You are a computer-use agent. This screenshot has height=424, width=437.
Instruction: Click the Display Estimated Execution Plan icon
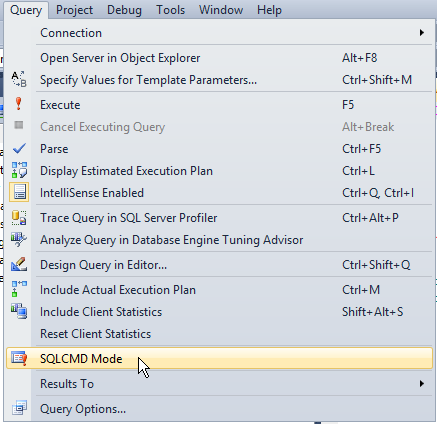click(19, 170)
